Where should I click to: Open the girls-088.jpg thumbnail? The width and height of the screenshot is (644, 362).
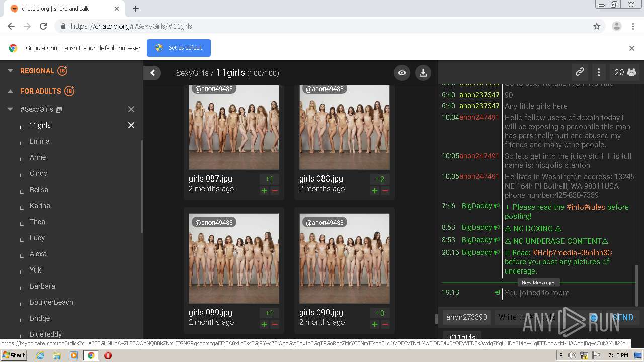pos(345,127)
